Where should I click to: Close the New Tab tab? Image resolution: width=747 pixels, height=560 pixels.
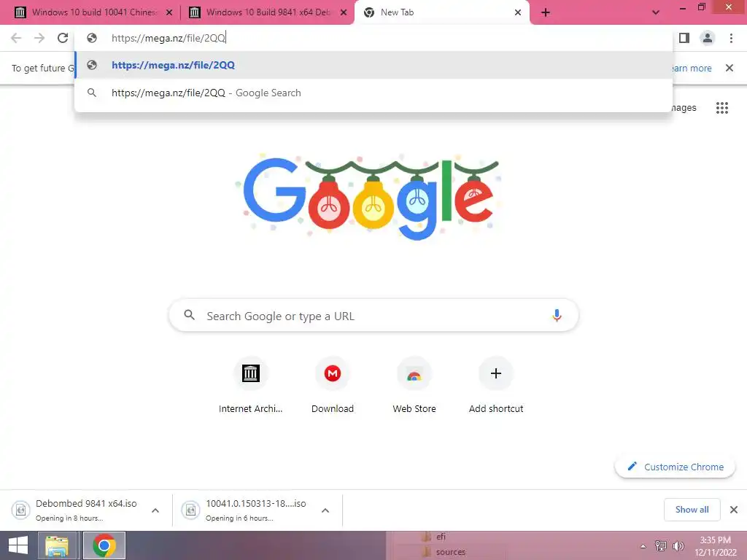518,12
